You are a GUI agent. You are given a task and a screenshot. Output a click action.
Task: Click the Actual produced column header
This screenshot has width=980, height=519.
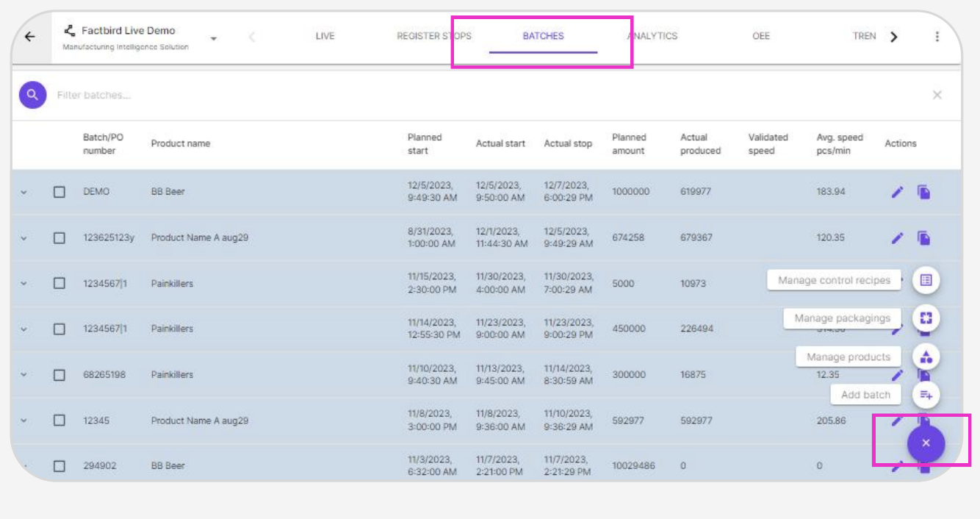[x=701, y=144]
